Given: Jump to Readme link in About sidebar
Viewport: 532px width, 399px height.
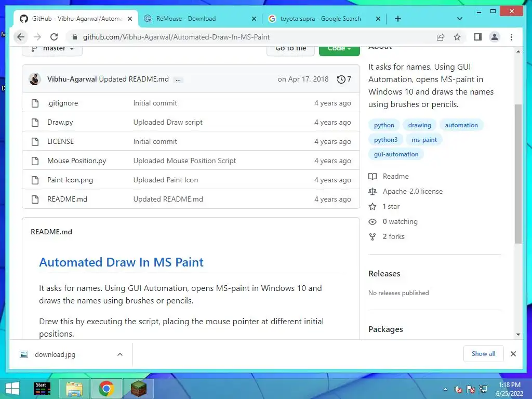Looking at the screenshot, I should point(389,177).
